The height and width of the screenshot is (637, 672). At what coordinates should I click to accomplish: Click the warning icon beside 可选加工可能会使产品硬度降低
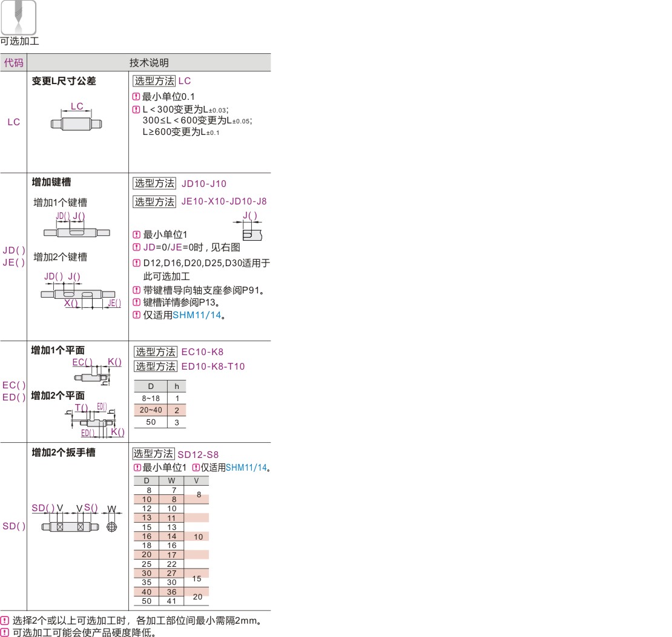(x=5, y=632)
